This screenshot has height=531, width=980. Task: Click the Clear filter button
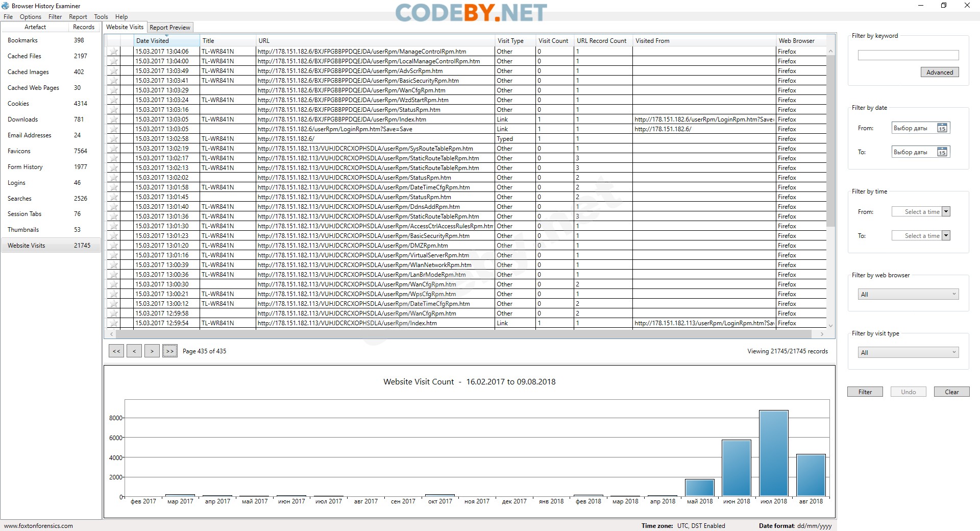pos(951,392)
